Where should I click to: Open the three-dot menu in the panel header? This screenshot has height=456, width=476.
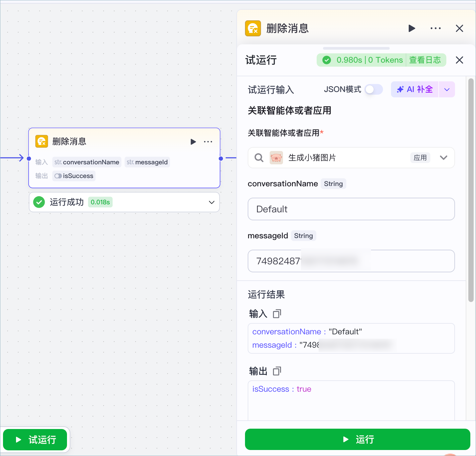click(435, 28)
